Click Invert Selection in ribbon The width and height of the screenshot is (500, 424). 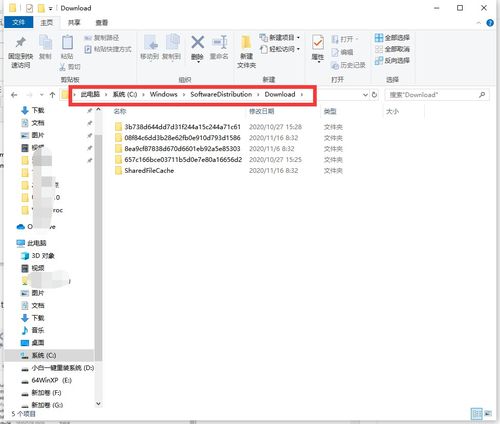click(392, 61)
